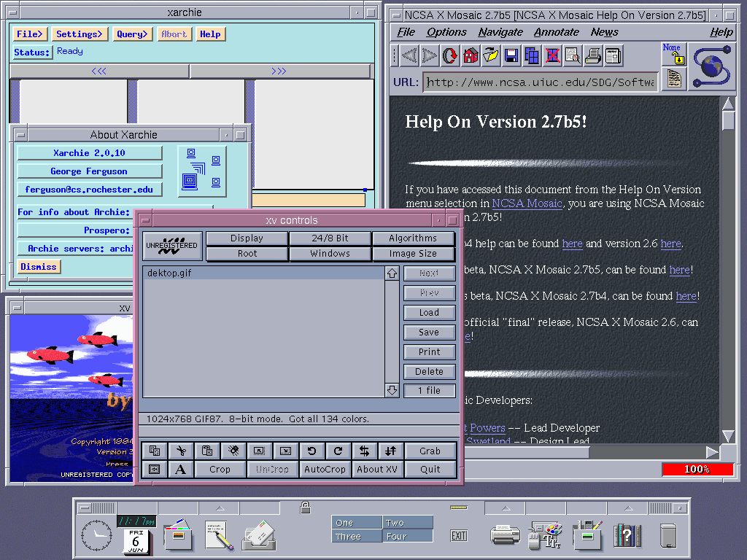Click the spinning globe Mosaic logo
Screen dimensions: 747x560
point(712,66)
